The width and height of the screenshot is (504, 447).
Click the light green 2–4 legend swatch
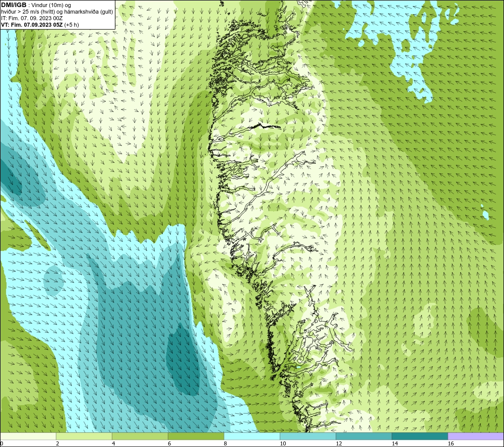click(x=84, y=436)
